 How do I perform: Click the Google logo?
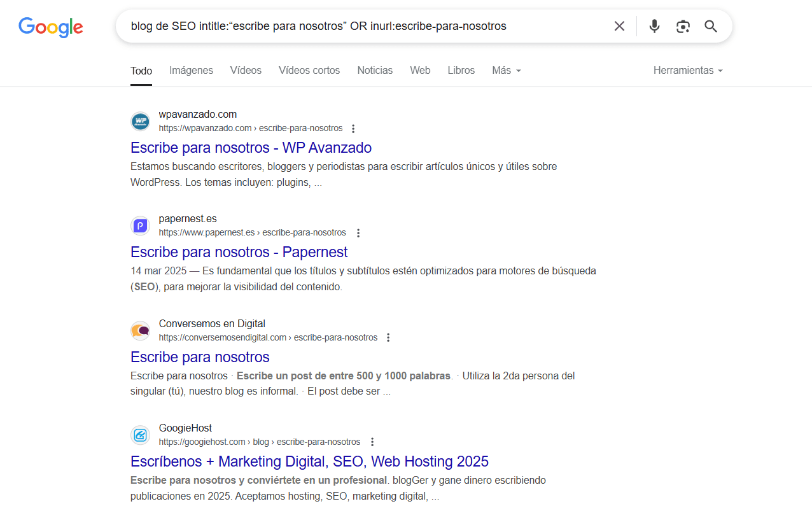pyautogui.click(x=51, y=26)
